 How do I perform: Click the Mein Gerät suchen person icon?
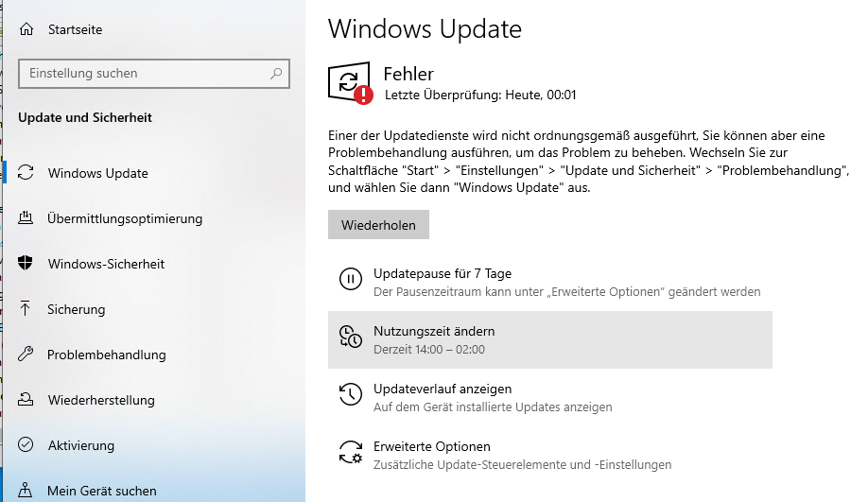tap(25, 490)
